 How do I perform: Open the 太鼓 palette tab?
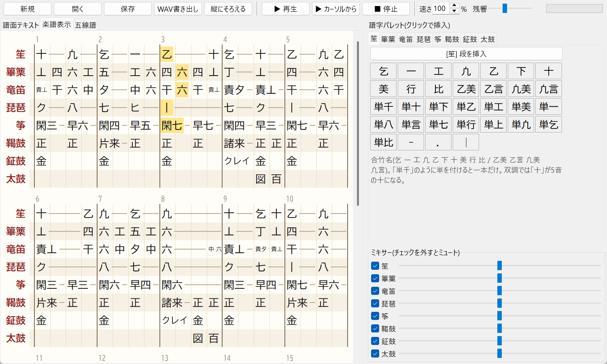[x=488, y=39]
